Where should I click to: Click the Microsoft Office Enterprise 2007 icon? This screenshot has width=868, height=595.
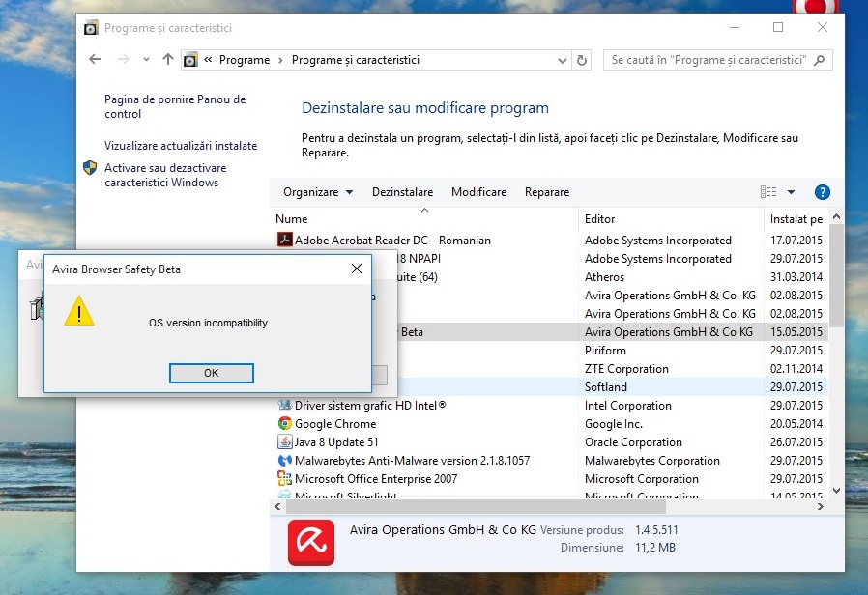click(x=284, y=478)
